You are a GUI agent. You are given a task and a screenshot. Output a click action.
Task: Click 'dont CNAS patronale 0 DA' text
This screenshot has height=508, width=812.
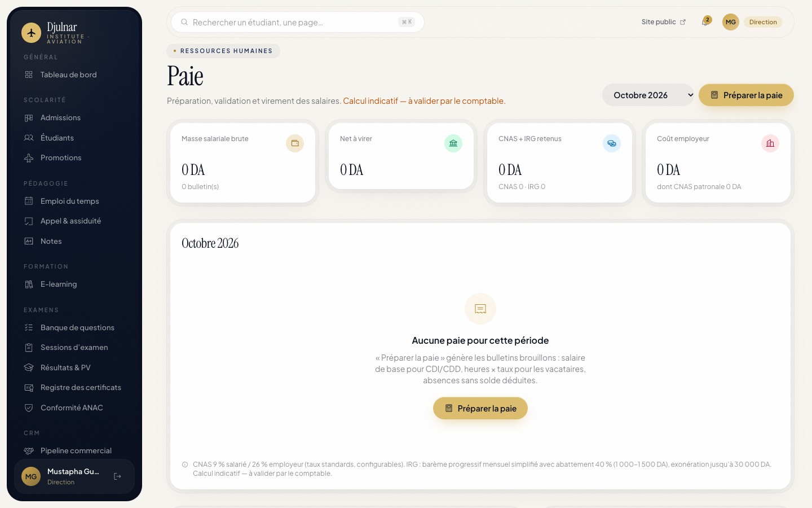[x=699, y=187]
